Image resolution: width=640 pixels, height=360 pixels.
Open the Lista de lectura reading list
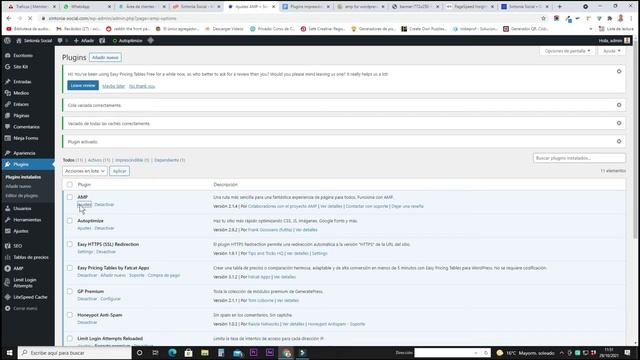[x=616, y=29]
